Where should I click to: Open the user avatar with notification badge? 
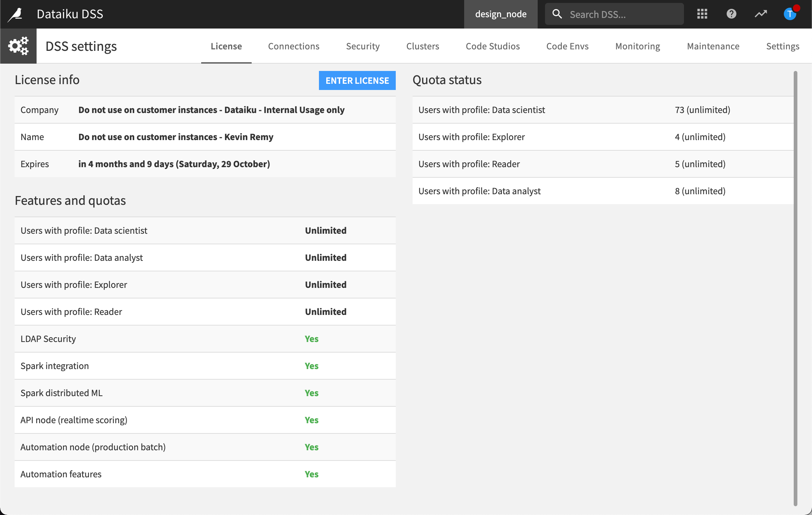coord(790,15)
